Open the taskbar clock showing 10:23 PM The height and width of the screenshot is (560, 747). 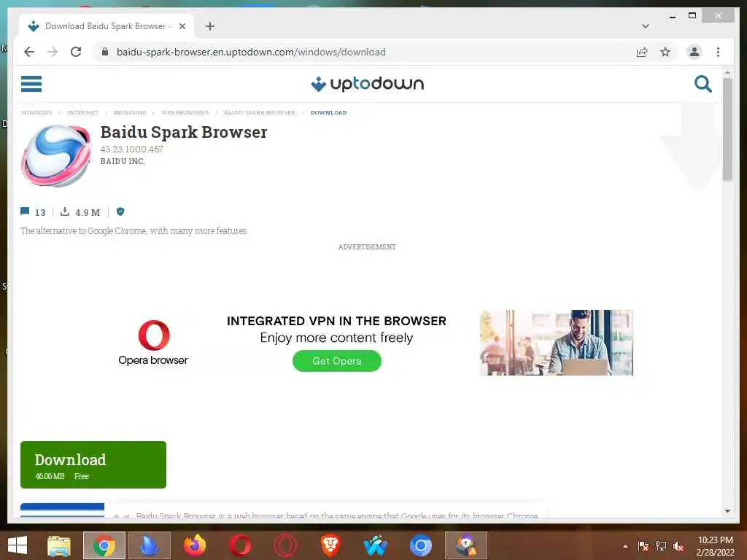coord(715,546)
